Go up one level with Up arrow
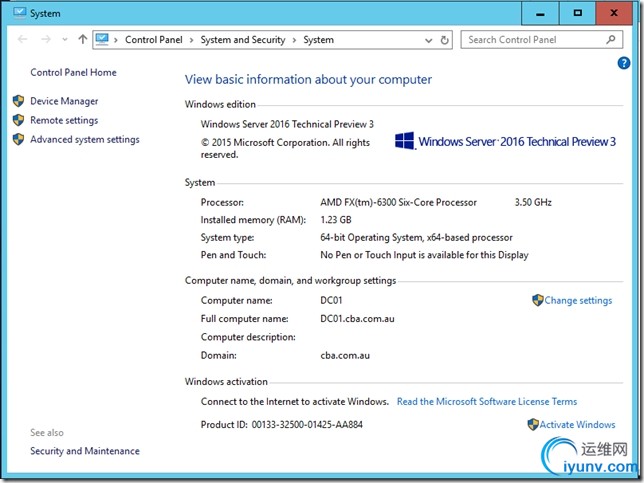Image resolution: width=644 pixels, height=483 pixels. click(x=83, y=39)
